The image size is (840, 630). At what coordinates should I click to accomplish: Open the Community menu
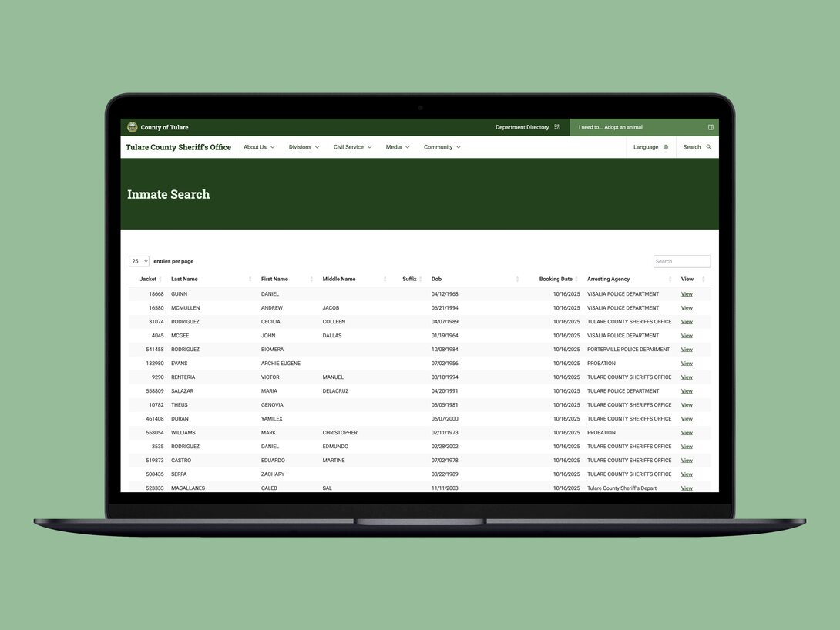(442, 147)
